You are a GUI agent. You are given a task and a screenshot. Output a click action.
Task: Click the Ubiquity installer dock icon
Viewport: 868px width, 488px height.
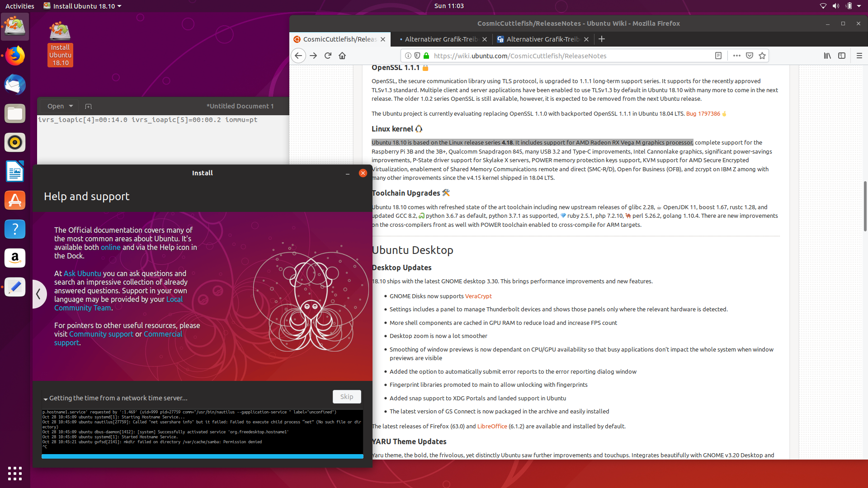pos(15,27)
